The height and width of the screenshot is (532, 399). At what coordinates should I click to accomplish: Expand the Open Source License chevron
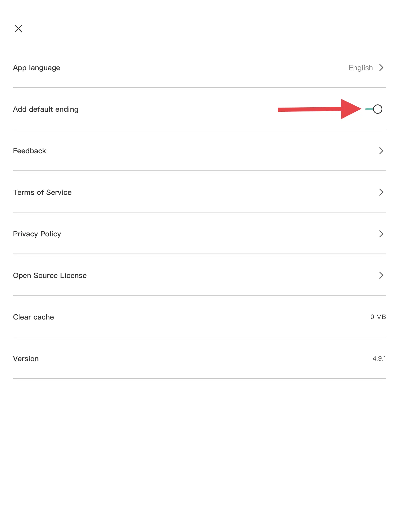[381, 275]
